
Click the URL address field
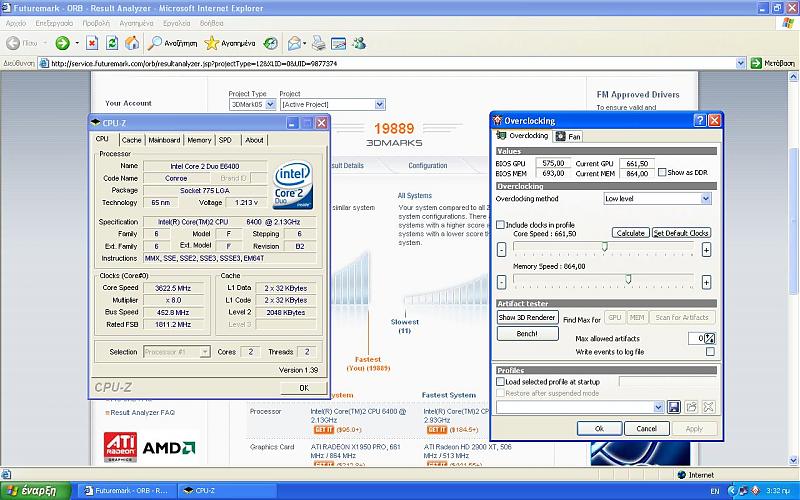(388, 63)
